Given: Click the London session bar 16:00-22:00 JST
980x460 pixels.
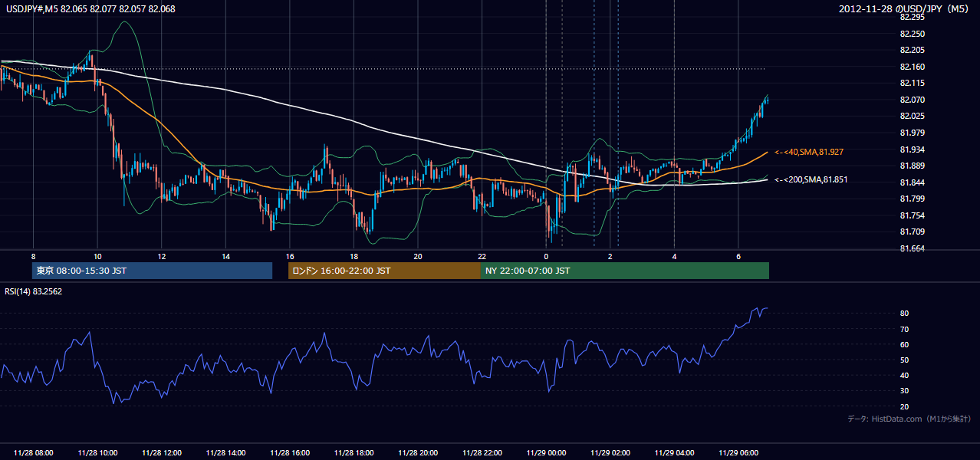Looking at the screenshot, I should (384, 271).
